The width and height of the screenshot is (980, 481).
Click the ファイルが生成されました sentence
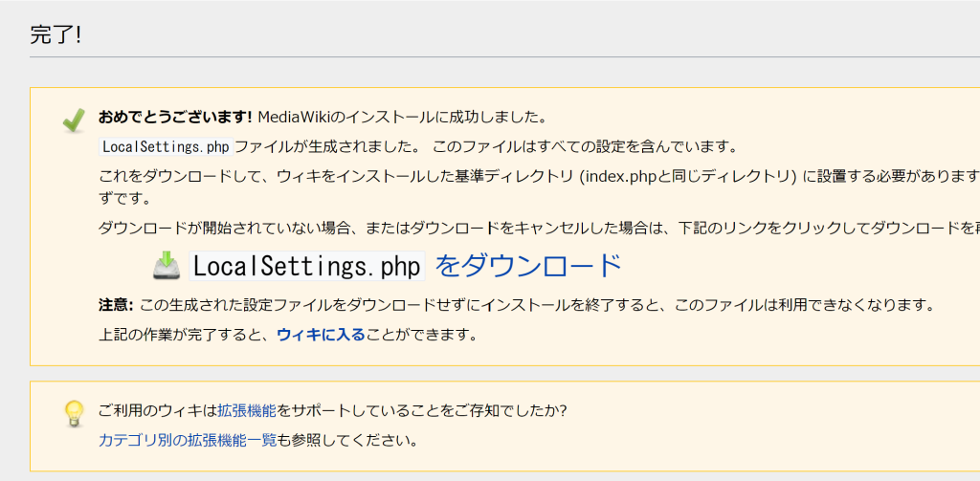pos(327,147)
